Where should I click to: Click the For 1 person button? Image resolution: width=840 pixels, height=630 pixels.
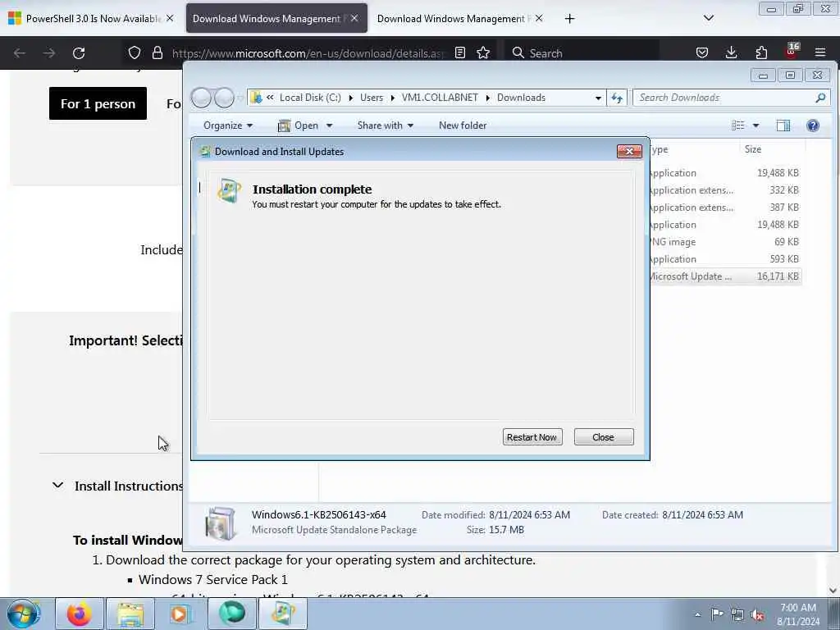(98, 103)
